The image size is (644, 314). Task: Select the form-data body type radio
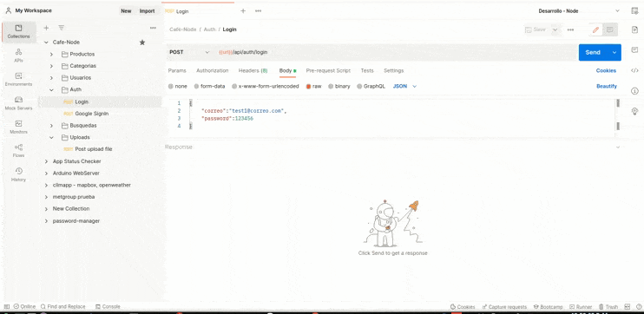coord(196,86)
